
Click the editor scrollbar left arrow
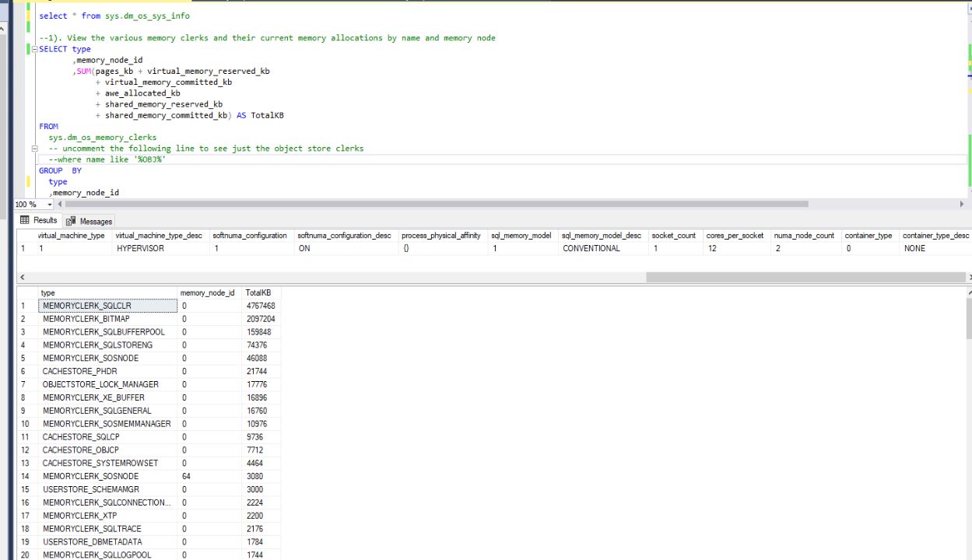coord(60,204)
